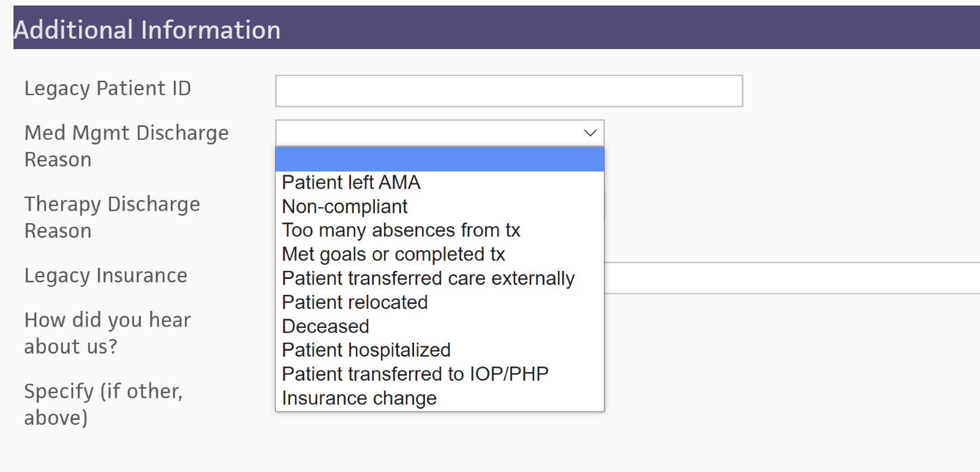Pick 'Patient hospitalized' option
This screenshot has height=472, width=980.
[x=366, y=350]
